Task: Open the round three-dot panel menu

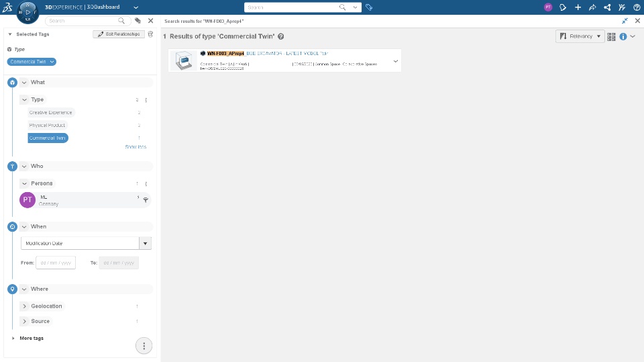Action: point(144,346)
